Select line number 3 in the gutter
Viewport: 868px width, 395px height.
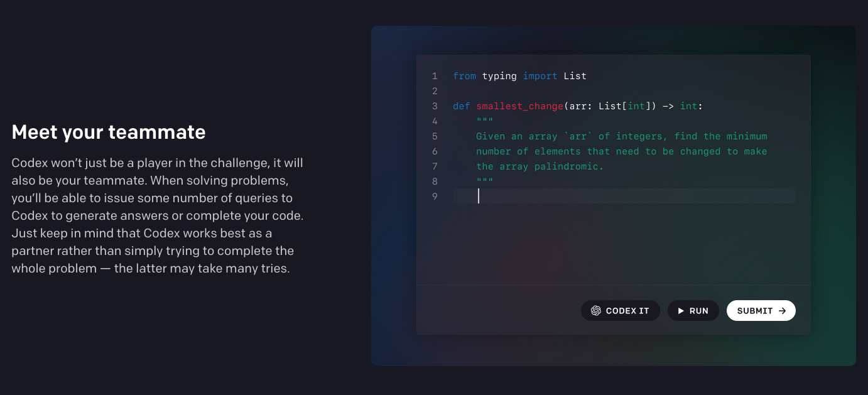435,106
